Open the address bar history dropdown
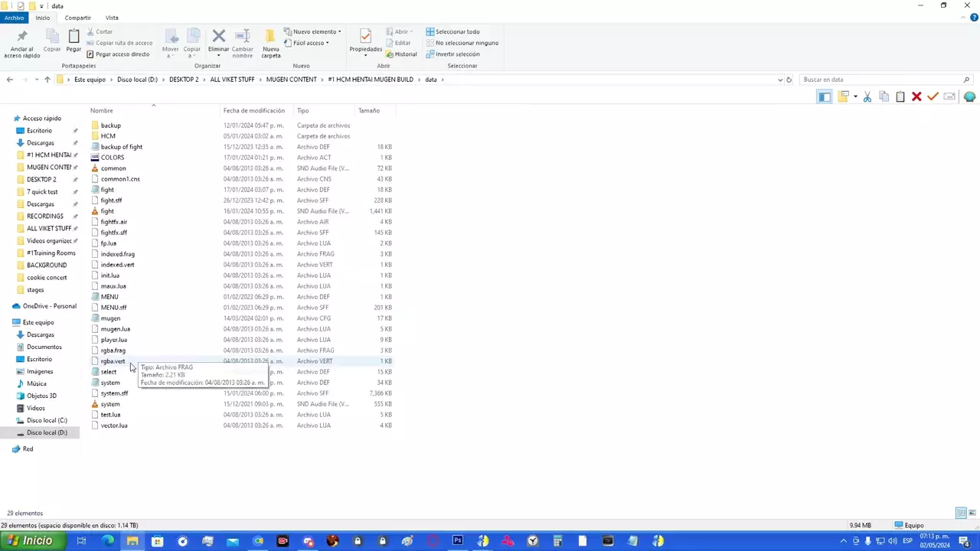Image resolution: width=980 pixels, height=551 pixels. point(779,80)
